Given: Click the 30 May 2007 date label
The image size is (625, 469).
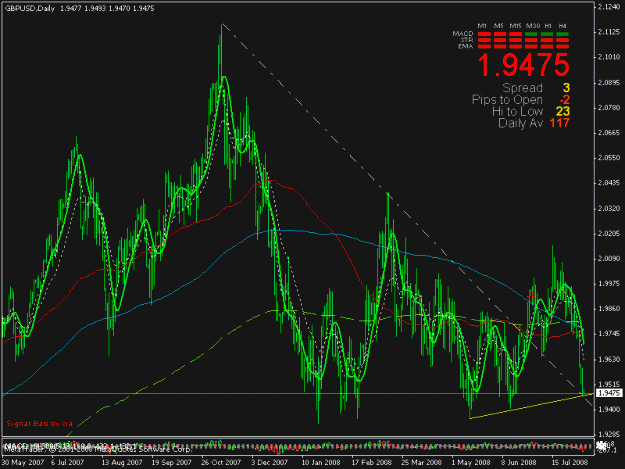Looking at the screenshot, I should [x=22, y=462].
